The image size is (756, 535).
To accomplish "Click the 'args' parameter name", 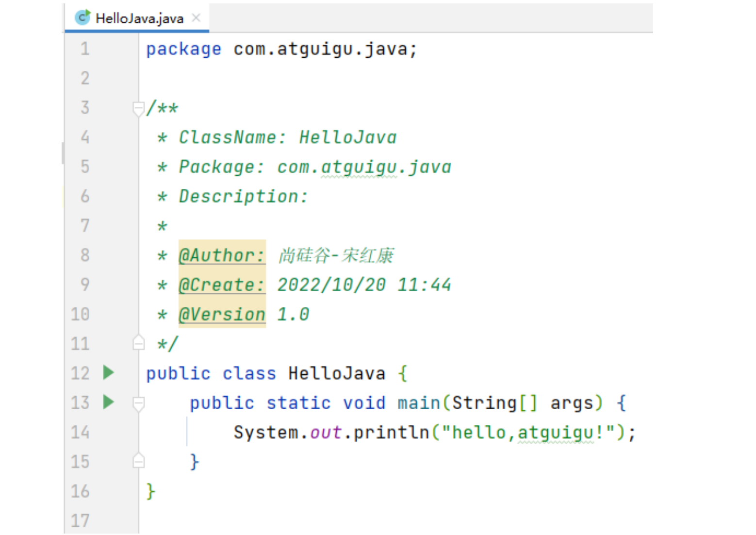I will tap(572, 403).
